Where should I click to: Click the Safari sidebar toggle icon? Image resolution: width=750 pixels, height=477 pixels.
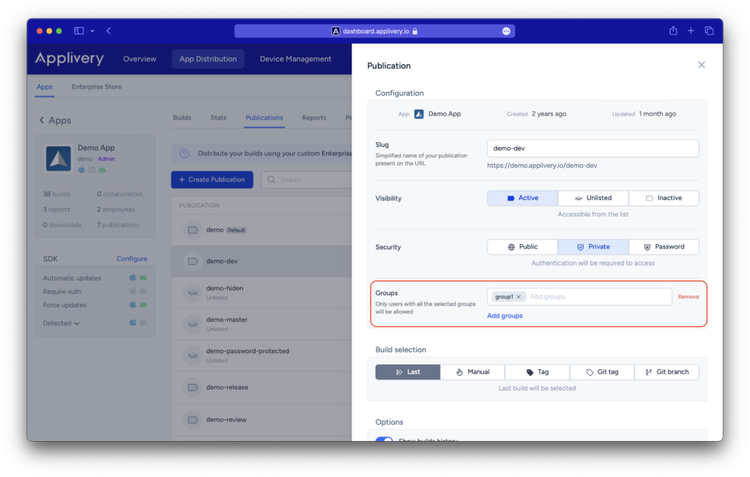(79, 31)
